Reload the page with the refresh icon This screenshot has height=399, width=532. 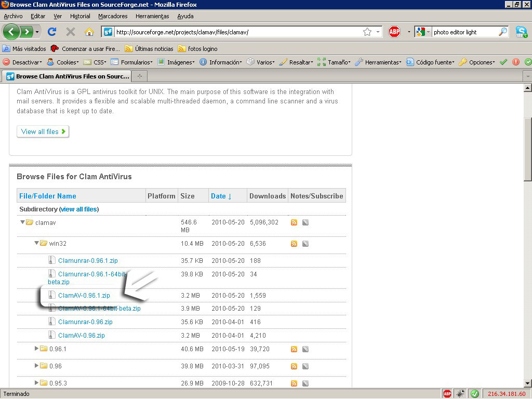coord(51,32)
